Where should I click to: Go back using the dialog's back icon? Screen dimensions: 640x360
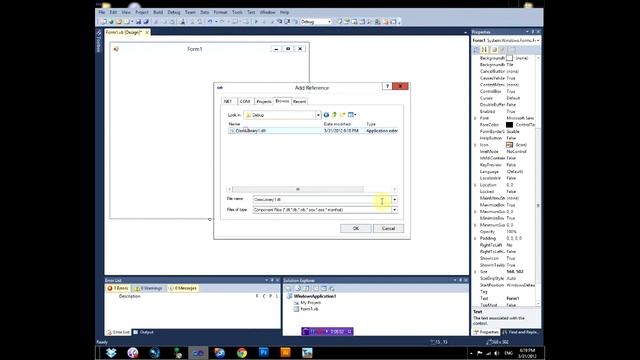(x=326, y=115)
